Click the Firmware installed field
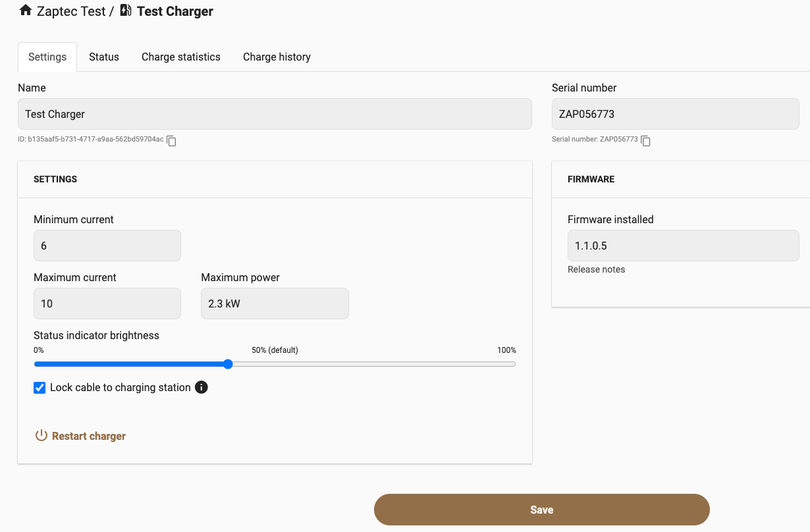The height and width of the screenshot is (532, 810). (683, 246)
